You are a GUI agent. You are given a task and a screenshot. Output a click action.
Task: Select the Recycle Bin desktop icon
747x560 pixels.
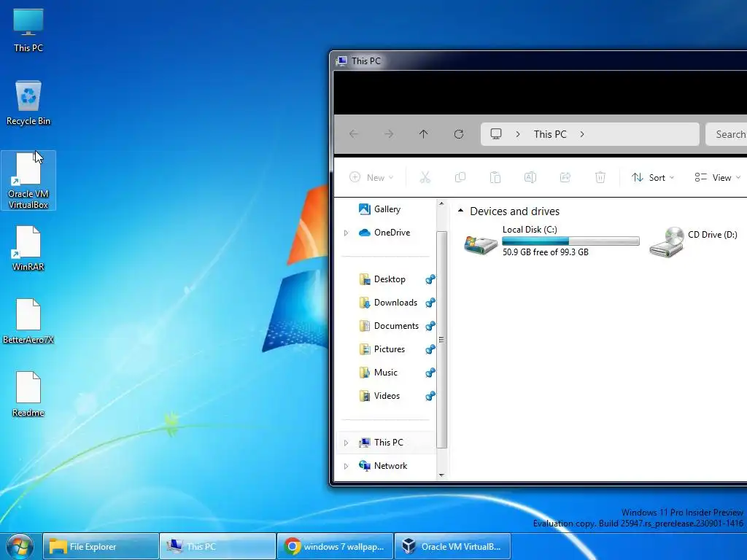pos(28,103)
